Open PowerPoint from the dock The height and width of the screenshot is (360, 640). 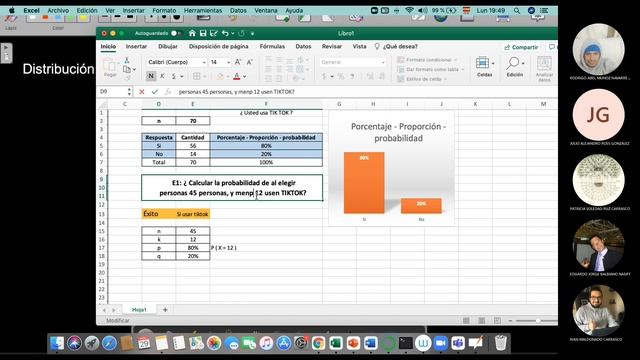353,343
